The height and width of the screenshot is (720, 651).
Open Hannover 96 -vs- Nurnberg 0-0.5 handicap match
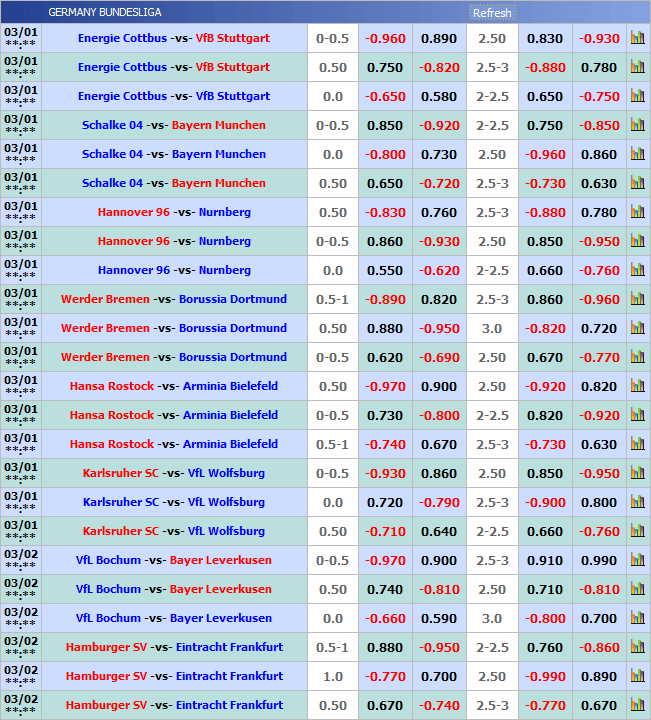174,241
